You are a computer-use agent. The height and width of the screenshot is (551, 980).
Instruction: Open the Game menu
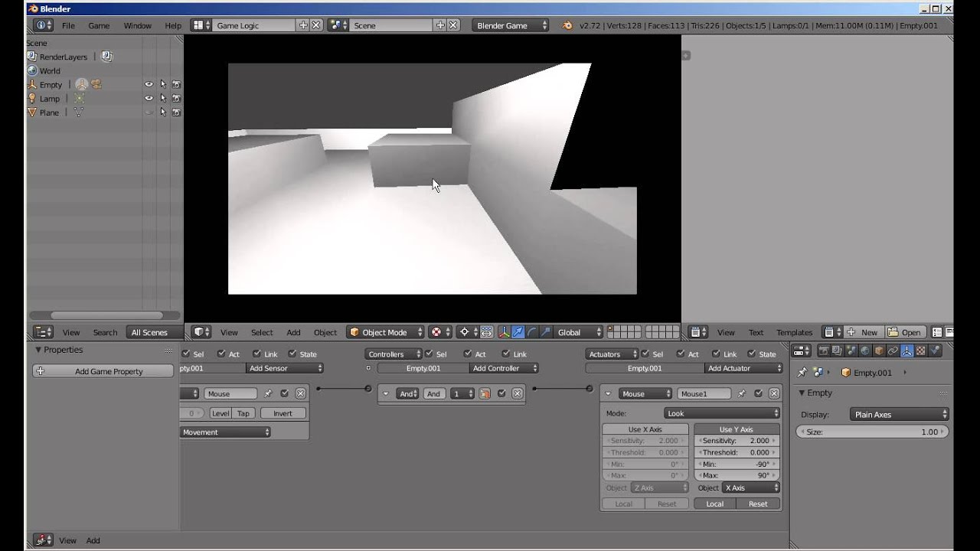99,25
